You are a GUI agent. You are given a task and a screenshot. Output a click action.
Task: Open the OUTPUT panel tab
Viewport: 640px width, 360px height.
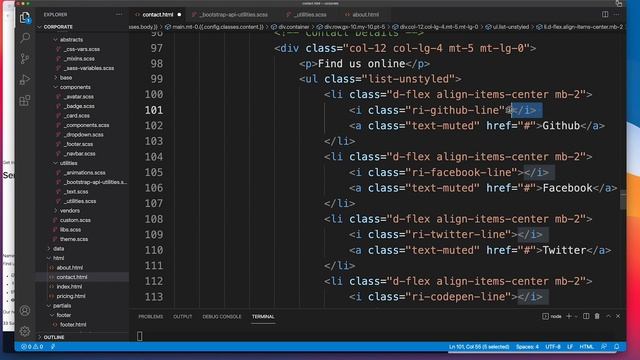coord(182,316)
